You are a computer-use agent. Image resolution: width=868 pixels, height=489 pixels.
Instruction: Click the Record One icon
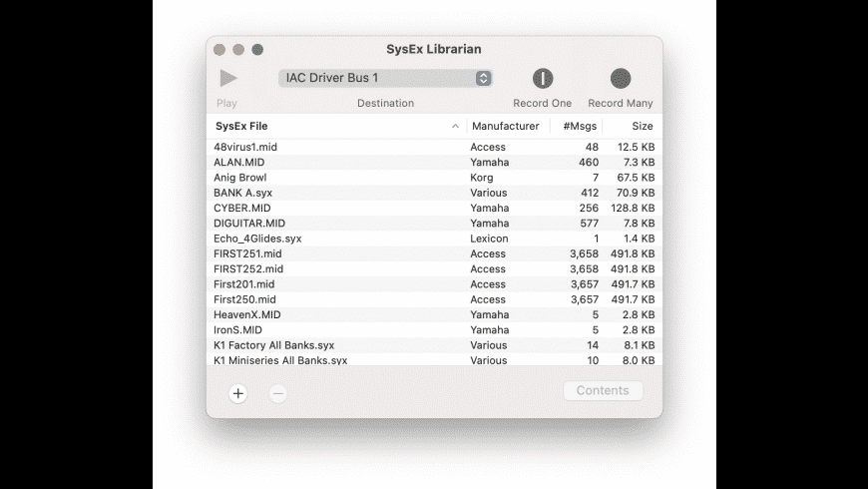pos(543,78)
